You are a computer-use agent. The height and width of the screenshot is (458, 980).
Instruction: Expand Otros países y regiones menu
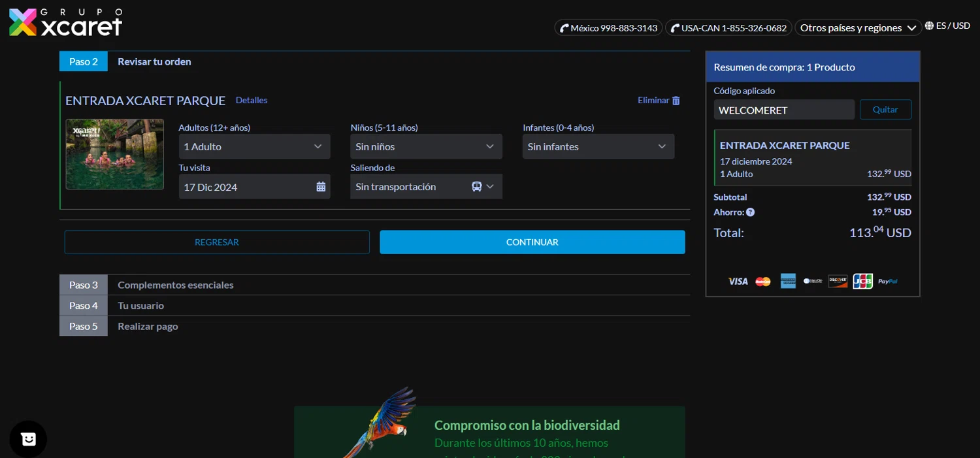coord(859,27)
